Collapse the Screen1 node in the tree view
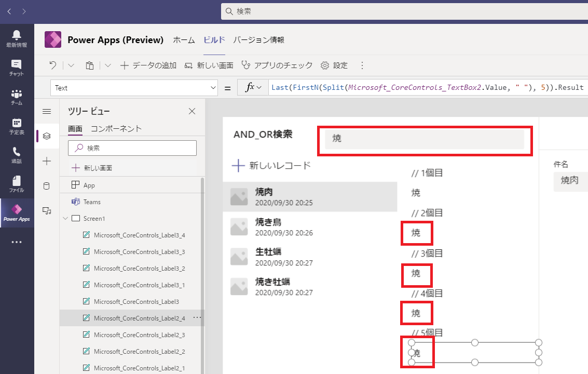 coord(65,218)
